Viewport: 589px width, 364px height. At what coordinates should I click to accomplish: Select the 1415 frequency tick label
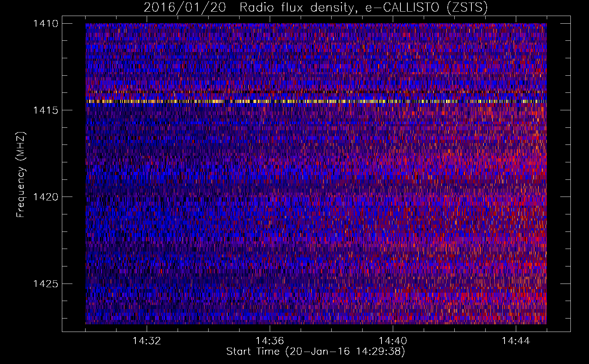pos(45,110)
